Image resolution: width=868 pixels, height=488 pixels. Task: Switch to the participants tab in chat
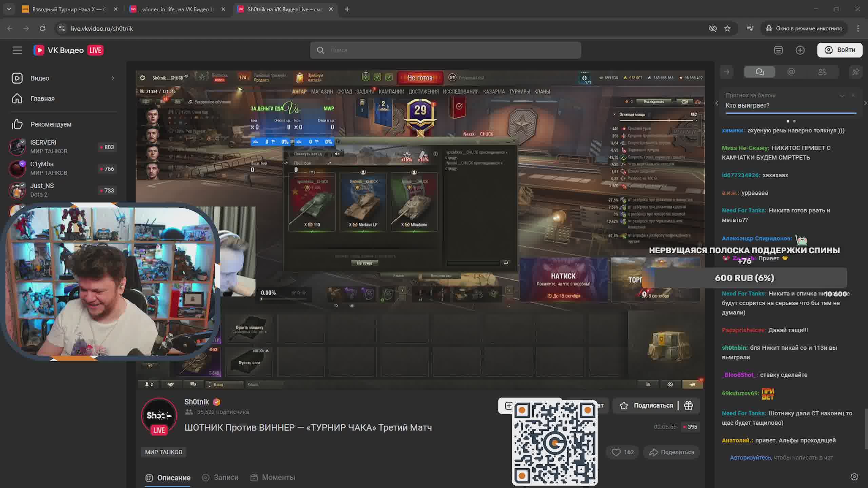[x=822, y=72]
